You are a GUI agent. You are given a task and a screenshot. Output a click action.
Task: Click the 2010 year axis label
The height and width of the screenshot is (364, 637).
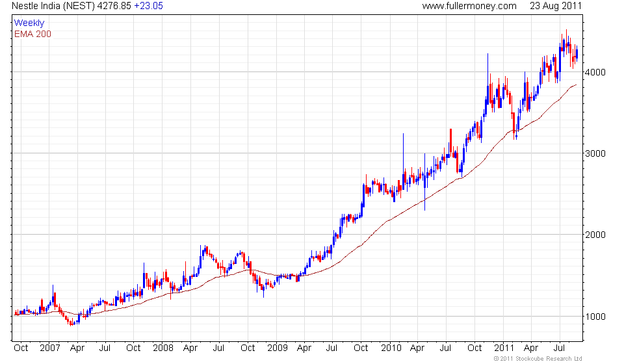click(391, 348)
